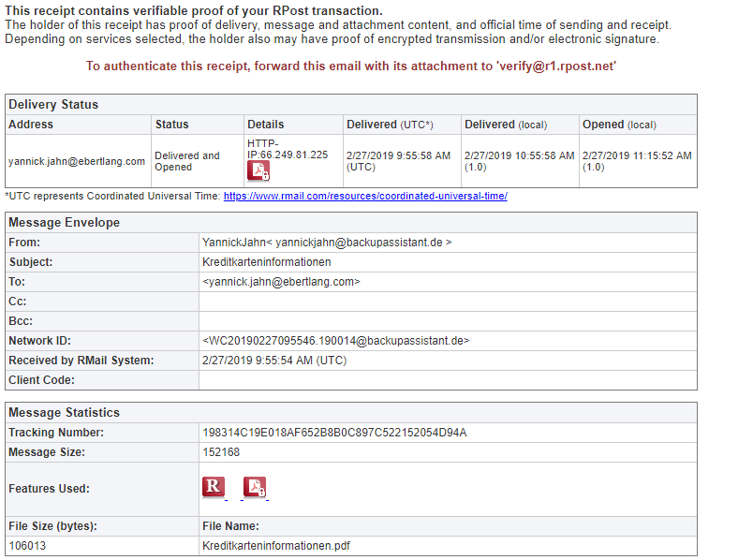The width and height of the screenshot is (738, 560).
Task: Open the coordinated universal time link
Action: pyautogui.click(x=365, y=197)
